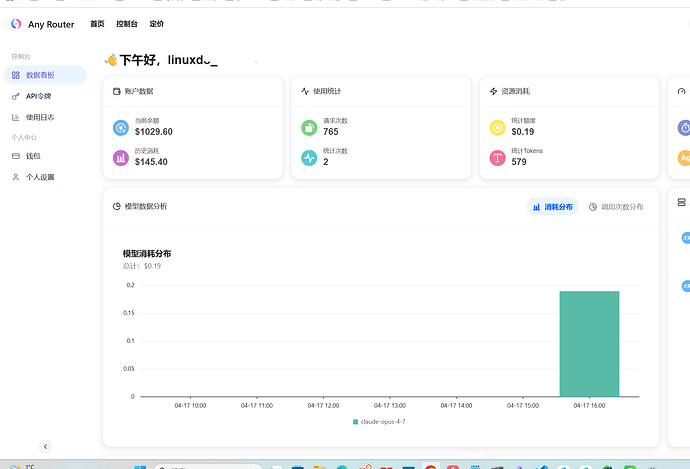Click the 账户数据 card header icon
Viewport: 690px width, 469px height.
117,91
